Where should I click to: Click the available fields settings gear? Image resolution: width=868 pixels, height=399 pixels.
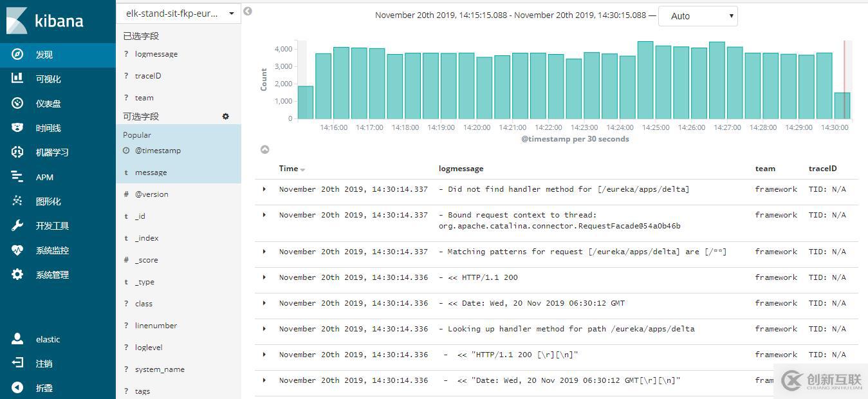pos(225,116)
